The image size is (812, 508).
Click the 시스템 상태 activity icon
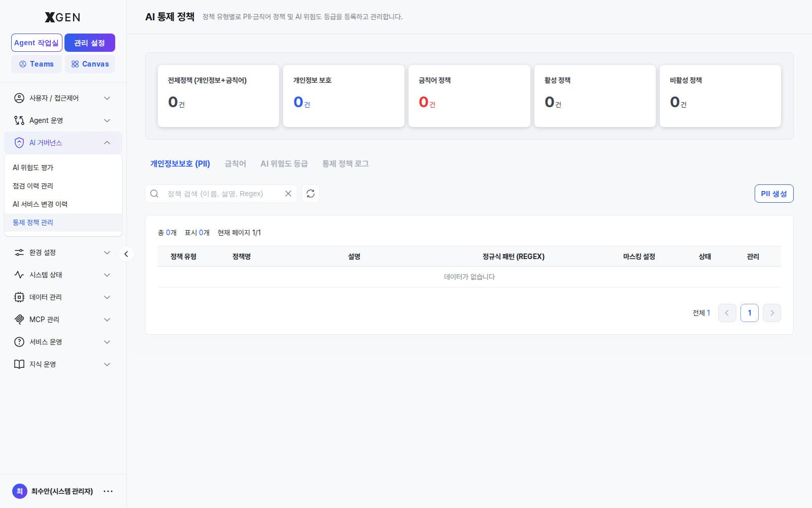[x=19, y=275]
